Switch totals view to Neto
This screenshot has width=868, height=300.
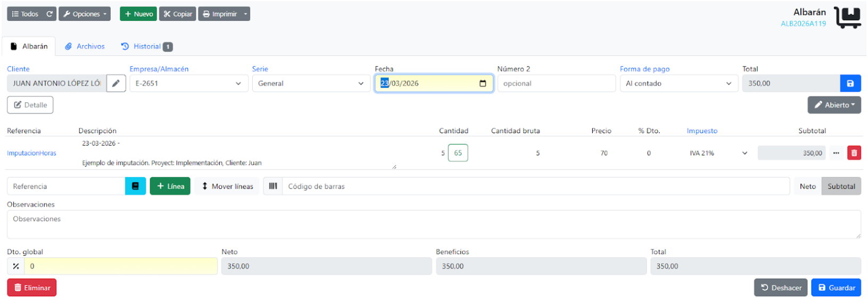(807, 187)
